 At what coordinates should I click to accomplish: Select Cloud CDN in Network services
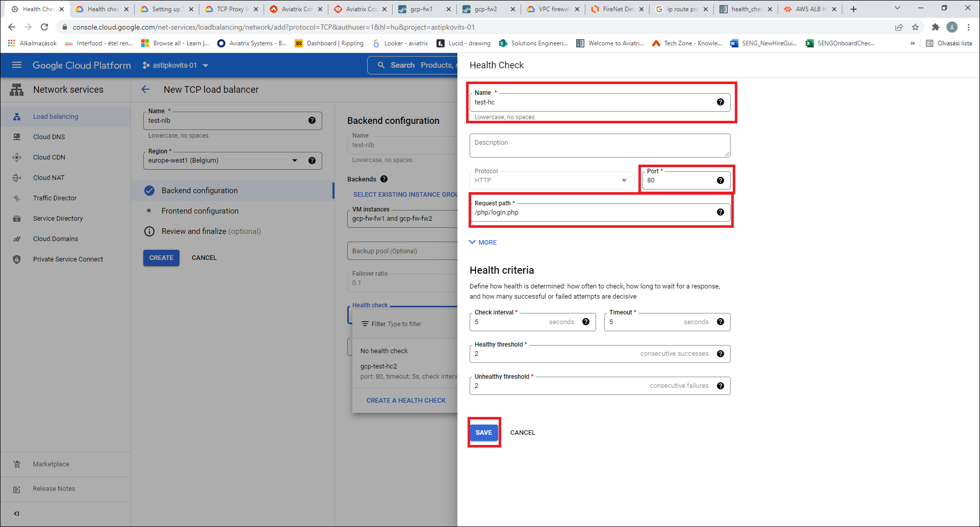49,157
